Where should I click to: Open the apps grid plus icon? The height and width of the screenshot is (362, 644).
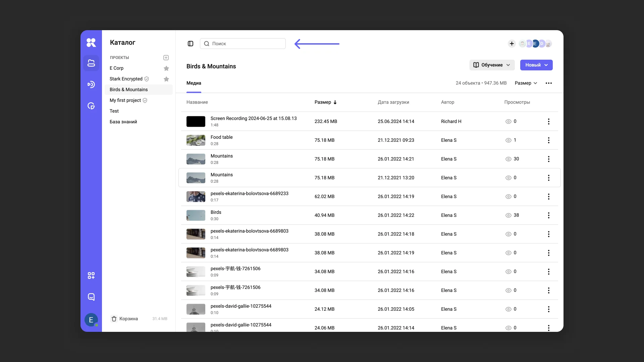(x=91, y=276)
